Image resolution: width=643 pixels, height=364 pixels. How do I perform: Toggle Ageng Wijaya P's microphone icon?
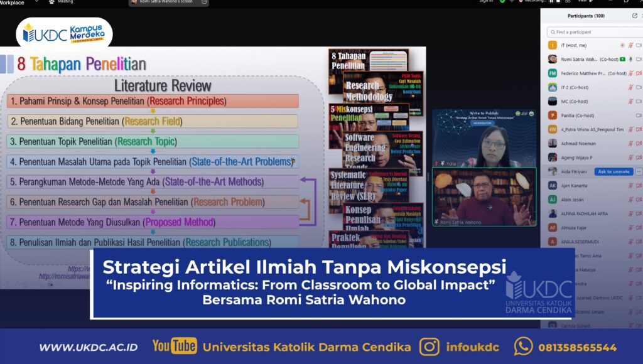point(630,158)
